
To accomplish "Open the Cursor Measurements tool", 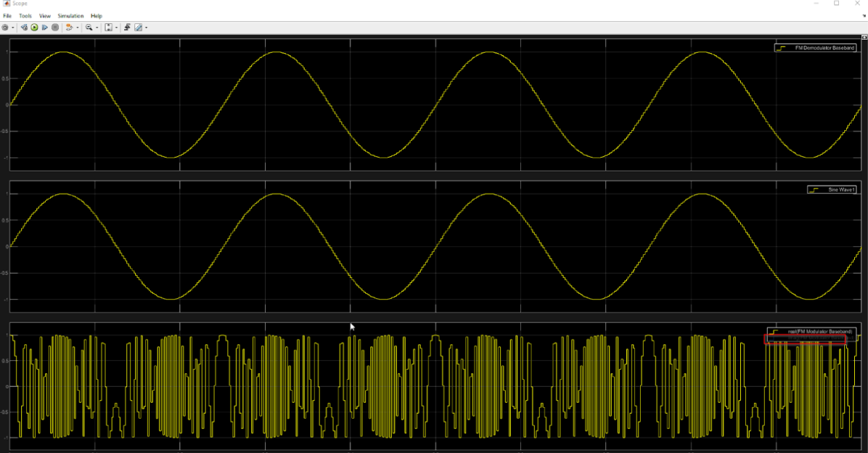I will (138, 28).
